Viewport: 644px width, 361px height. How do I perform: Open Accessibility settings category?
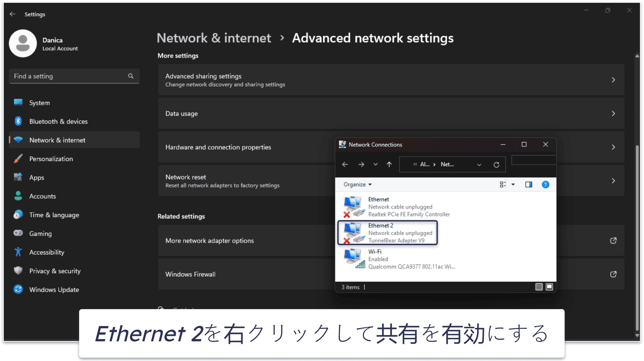coord(74,252)
